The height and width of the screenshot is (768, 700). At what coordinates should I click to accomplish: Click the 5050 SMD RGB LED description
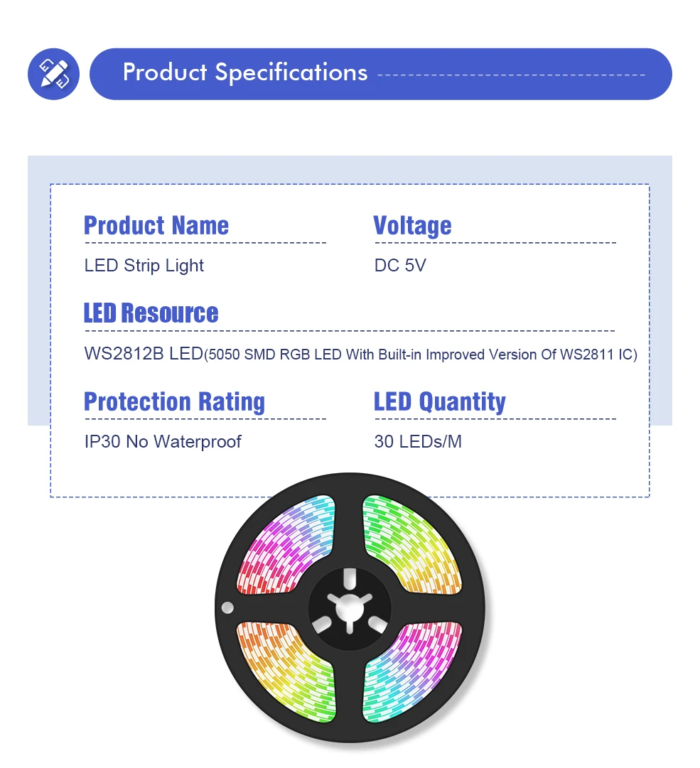(x=421, y=355)
